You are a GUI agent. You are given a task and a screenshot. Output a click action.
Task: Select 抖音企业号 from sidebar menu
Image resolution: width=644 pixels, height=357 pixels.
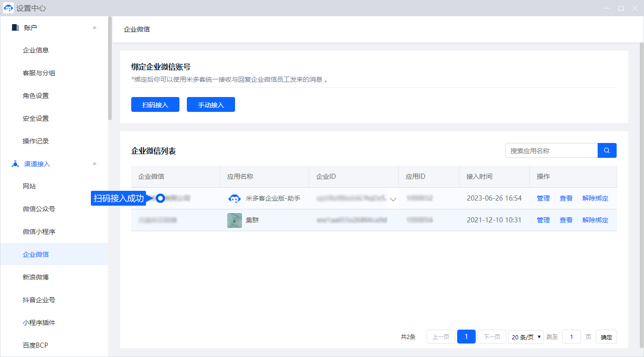39,300
